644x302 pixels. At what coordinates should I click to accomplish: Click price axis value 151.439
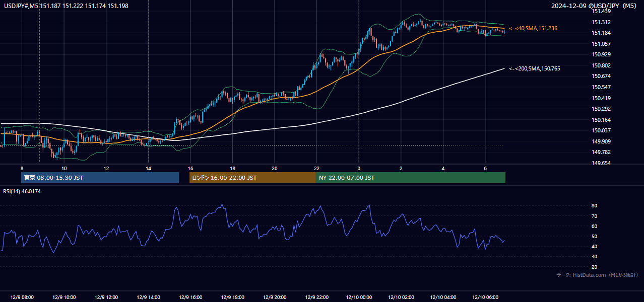point(601,11)
